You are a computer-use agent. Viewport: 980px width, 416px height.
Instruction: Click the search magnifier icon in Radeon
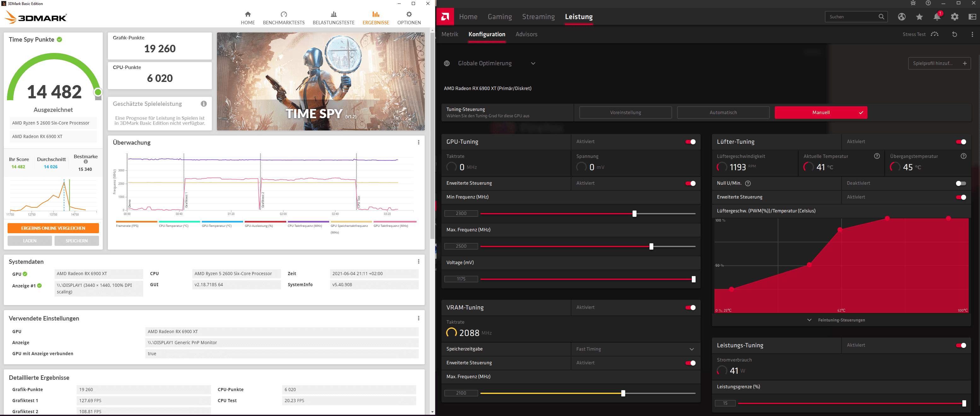tap(881, 17)
